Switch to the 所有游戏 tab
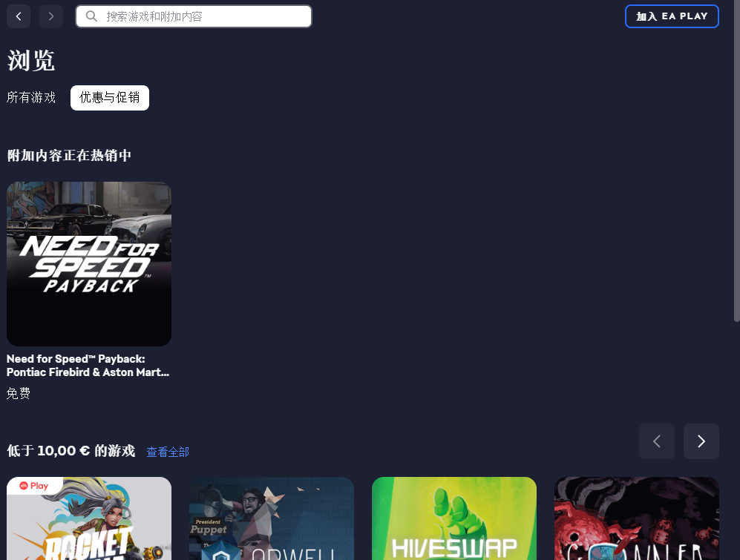 [x=31, y=98]
